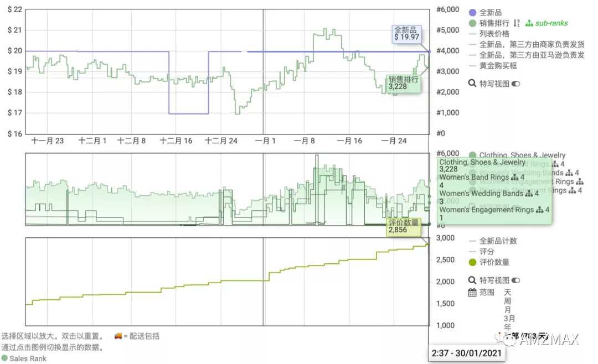Image resolution: width=598 pixels, height=364 pixels.
Task: Click the 评价数量 2,856 tooltip
Action: click(404, 226)
